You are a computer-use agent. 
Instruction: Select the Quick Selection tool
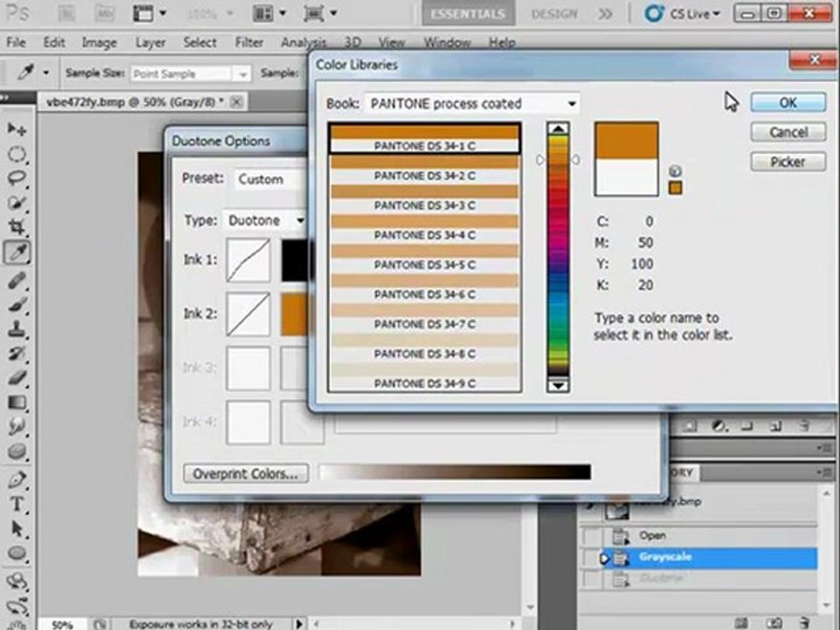pyautogui.click(x=17, y=203)
